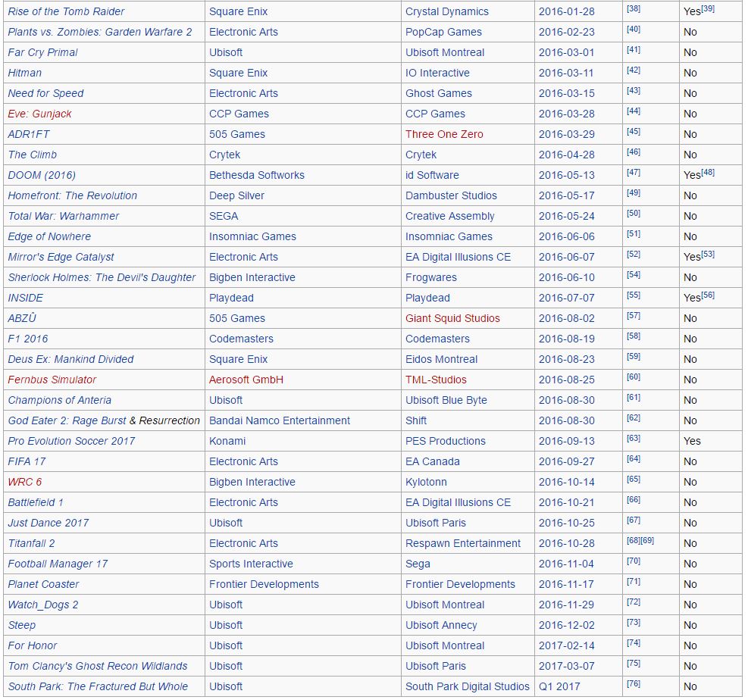The height and width of the screenshot is (700, 748).
Task: Click the Respawn Entertainment developer link
Action: click(463, 544)
